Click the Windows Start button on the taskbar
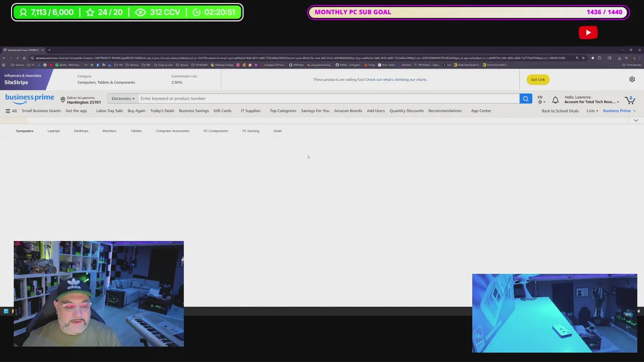 6,311
